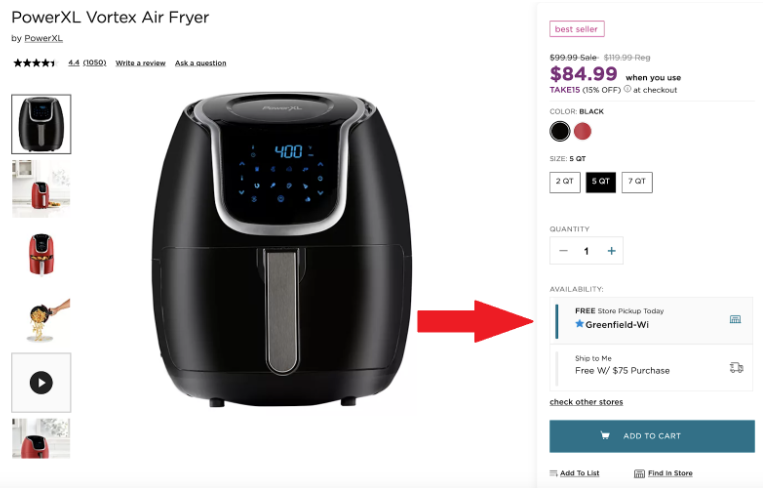Select the red color swatch

pos(582,131)
